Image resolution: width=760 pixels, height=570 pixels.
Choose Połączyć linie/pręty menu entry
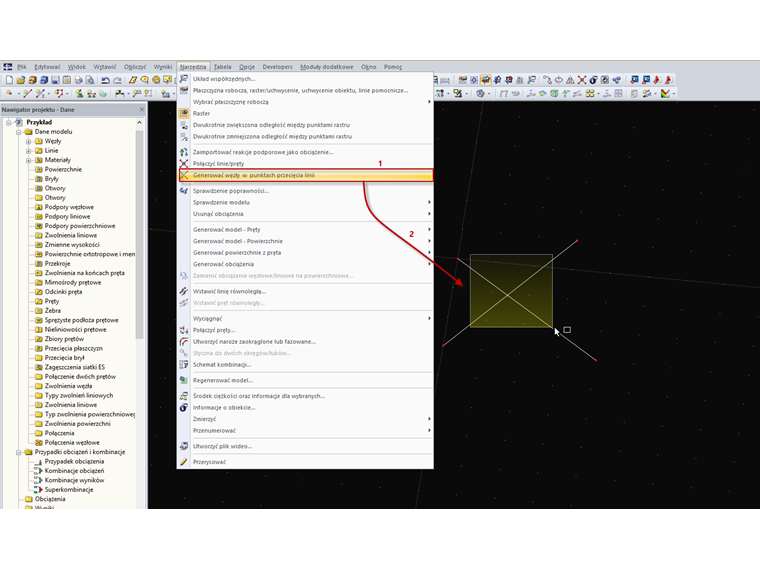[306, 163]
